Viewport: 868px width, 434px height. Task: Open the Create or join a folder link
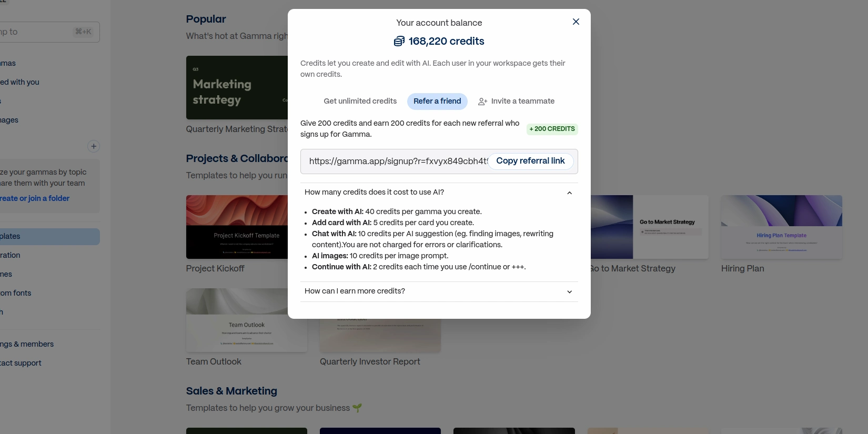click(x=35, y=198)
